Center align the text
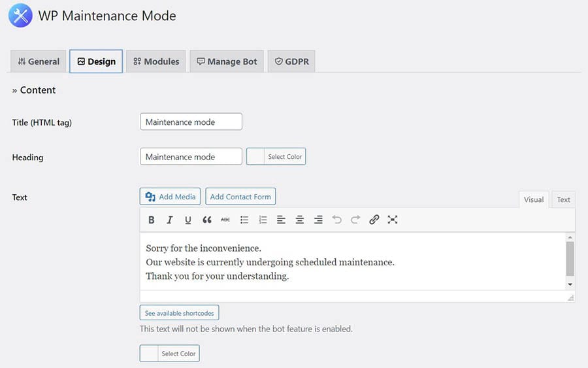 coord(300,220)
